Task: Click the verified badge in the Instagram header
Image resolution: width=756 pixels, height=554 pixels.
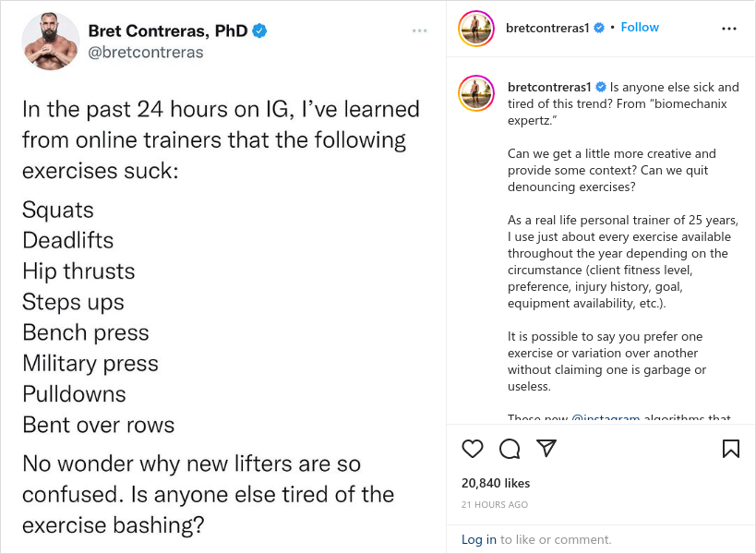Action: click(x=599, y=28)
